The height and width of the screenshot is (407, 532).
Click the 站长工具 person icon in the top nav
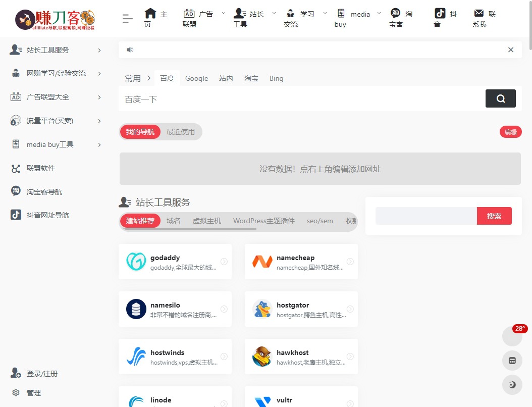pyautogui.click(x=240, y=13)
